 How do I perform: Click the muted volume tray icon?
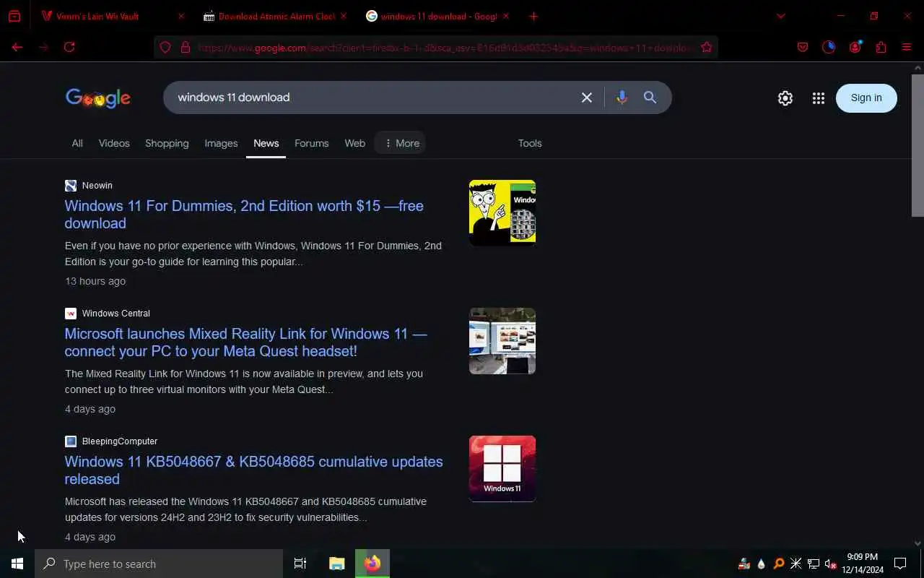(x=831, y=564)
